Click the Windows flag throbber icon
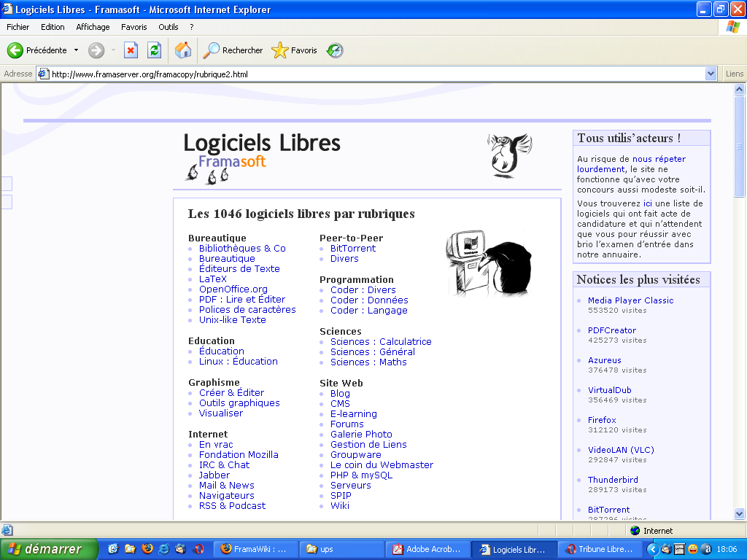The width and height of the screenshot is (747, 560). click(732, 27)
